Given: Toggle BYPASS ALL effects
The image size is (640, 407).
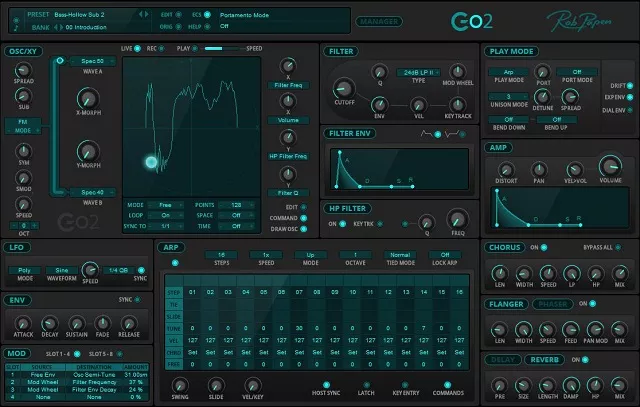Looking at the screenshot, I should click(618, 247).
